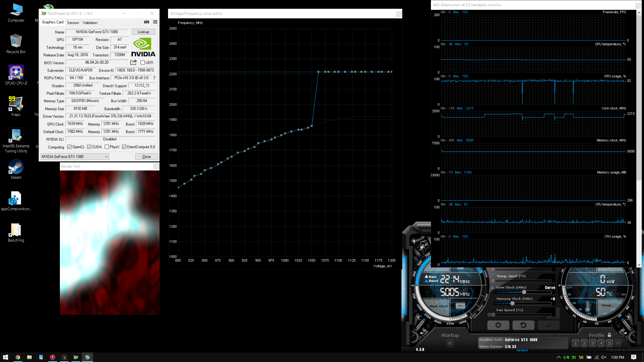The width and height of the screenshot is (644, 362).
Task: Click the Render Test preview image
Action: (x=109, y=242)
